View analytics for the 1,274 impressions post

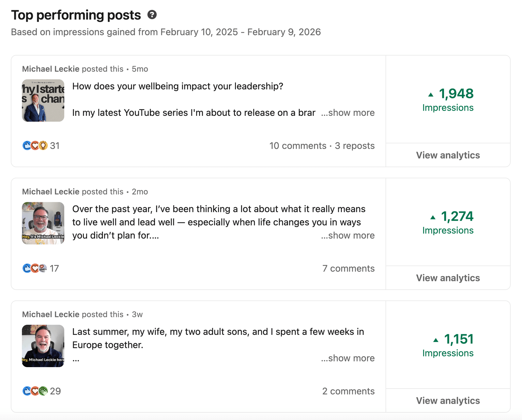click(x=448, y=278)
